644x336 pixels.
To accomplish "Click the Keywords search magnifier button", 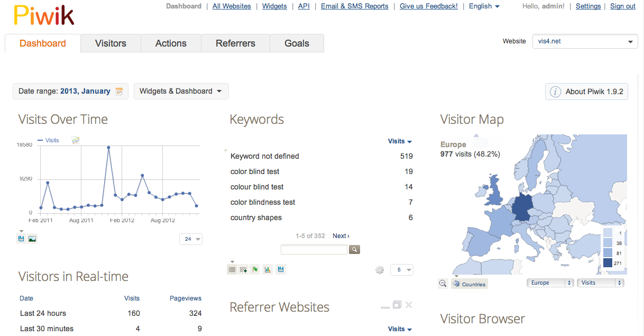I will (x=354, y=249).
